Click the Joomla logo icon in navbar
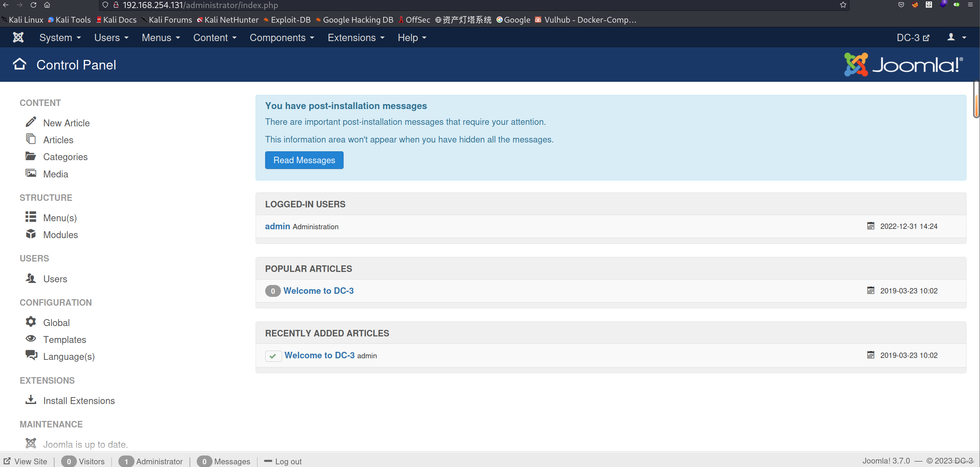The image size is (980, 467). coord(18,37)
